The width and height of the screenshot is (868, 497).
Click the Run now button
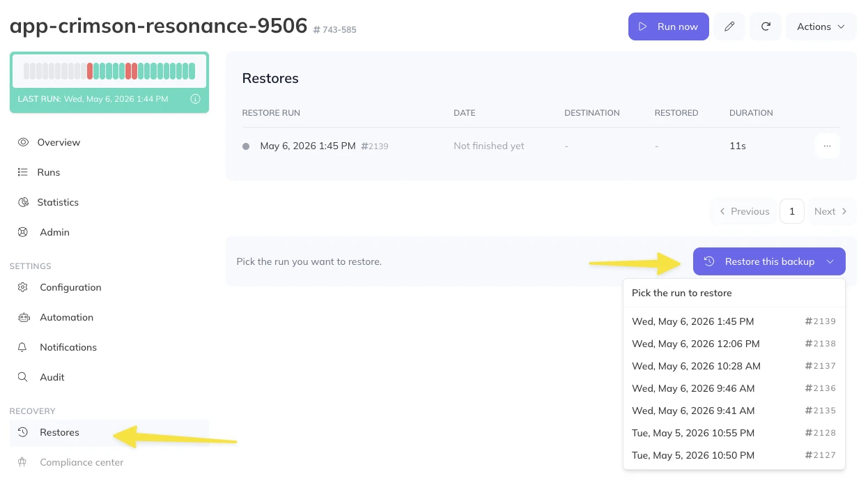(x=668, y=26)
